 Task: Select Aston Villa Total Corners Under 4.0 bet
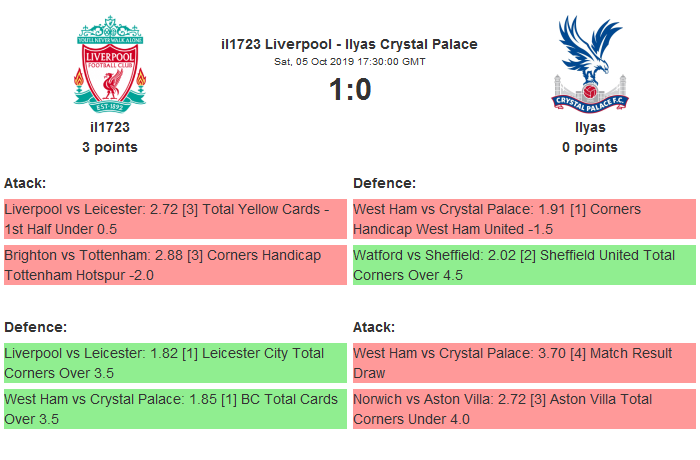point(524,409)
